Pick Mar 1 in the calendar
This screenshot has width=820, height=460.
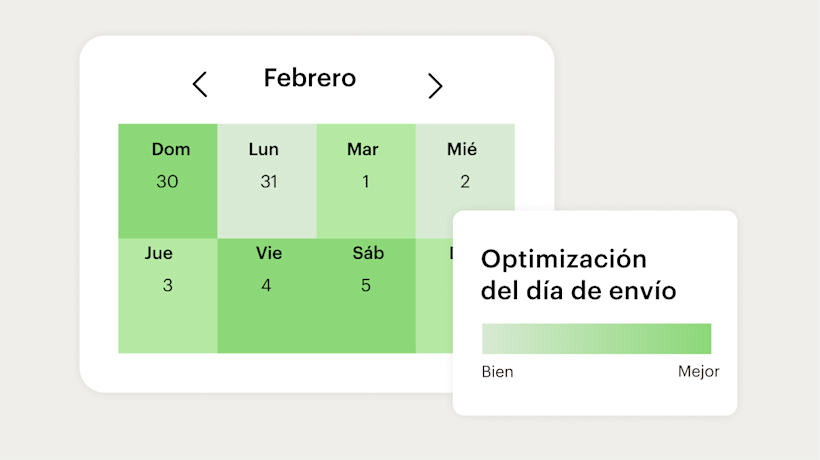[366, 181]
